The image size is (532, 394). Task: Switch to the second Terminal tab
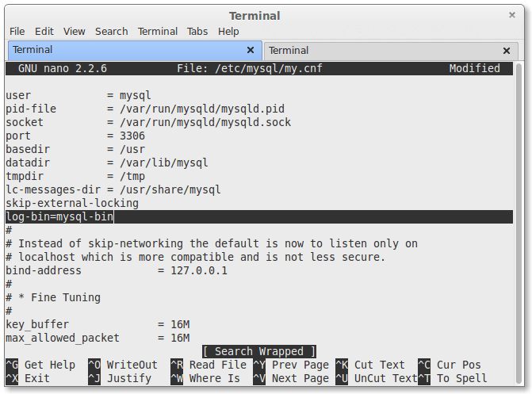(381, 51)
